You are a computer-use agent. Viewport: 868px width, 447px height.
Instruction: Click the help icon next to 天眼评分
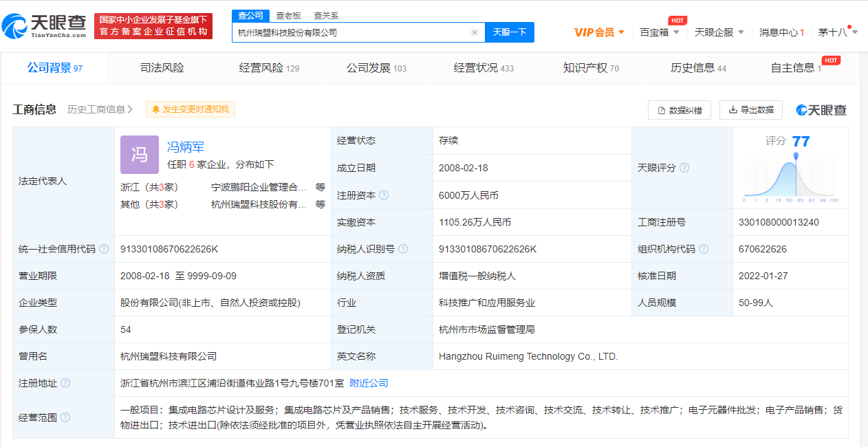coord(684,168)
